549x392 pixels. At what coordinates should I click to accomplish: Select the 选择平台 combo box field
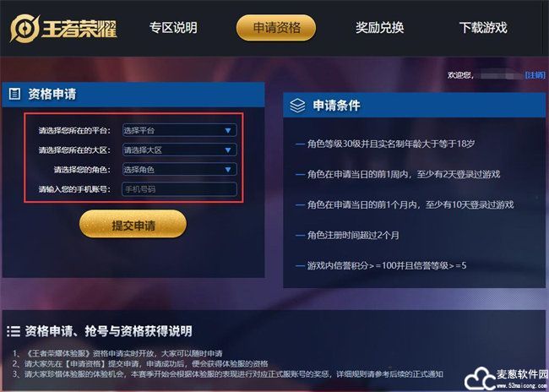click(179, 130)
